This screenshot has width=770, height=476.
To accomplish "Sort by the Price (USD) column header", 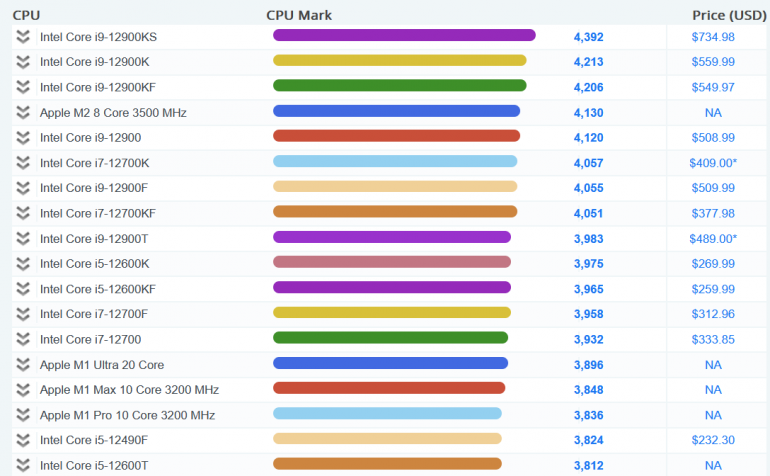I will point(729,15).
